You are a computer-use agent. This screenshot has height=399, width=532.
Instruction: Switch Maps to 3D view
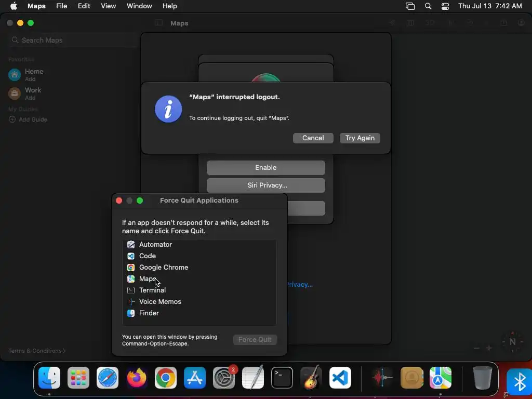pos(430,23)
